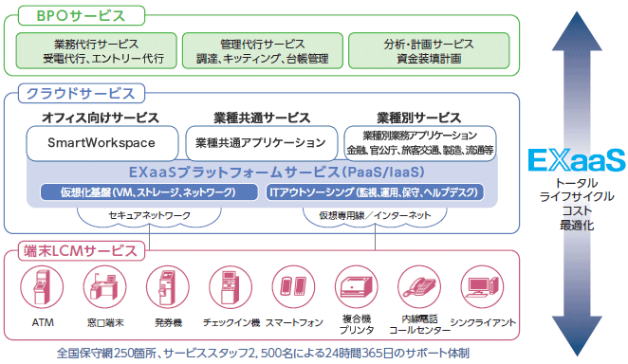
Task: Click the スマートフォン label text
Action: pyautogui.click(x=294, y=322)
